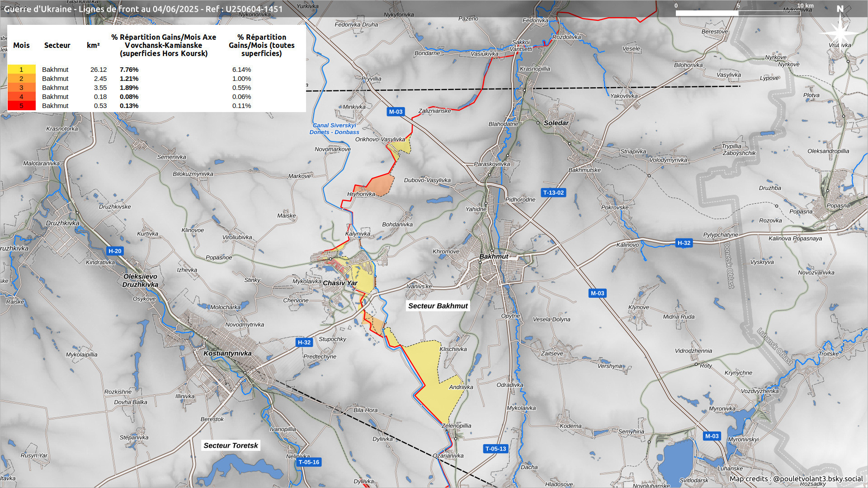The width and height of the screenshot is (868, 488).
Task: Click the 6.14% table value
Action: pos(241,70)
